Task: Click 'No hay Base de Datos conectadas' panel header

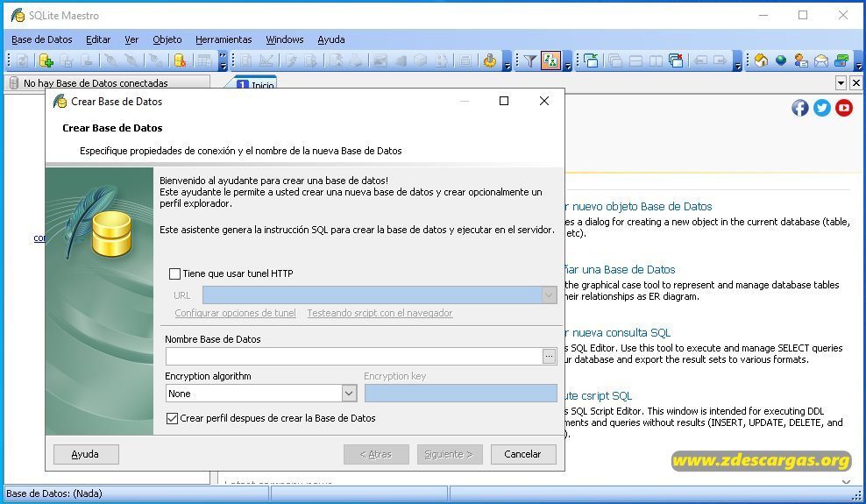Action: point(107,82)
